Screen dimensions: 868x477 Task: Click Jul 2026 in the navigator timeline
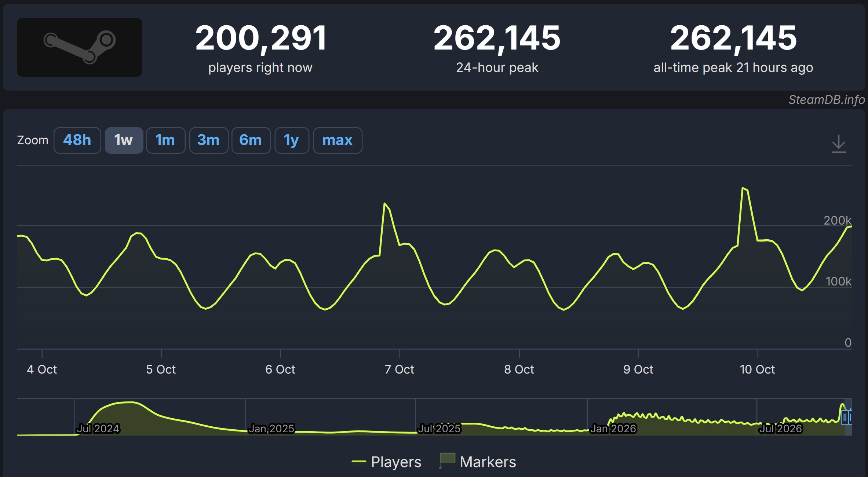tap(781, 429)
